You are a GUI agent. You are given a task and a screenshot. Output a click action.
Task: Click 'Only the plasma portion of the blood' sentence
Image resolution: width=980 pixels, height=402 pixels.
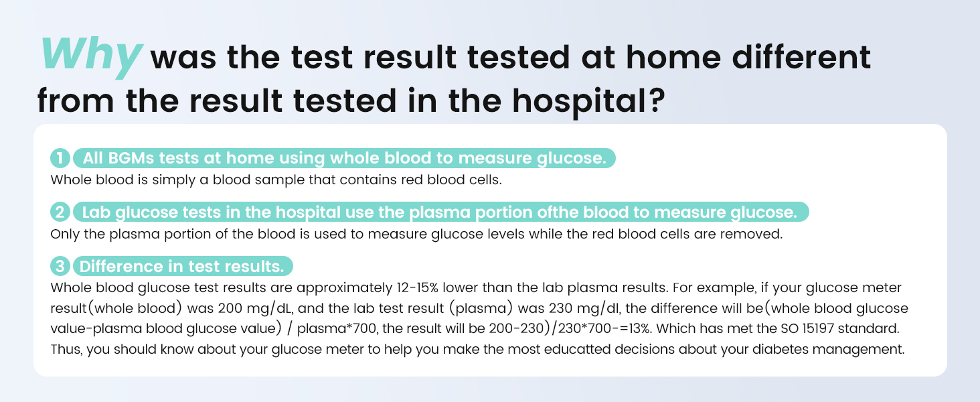[x=417, y=234]
